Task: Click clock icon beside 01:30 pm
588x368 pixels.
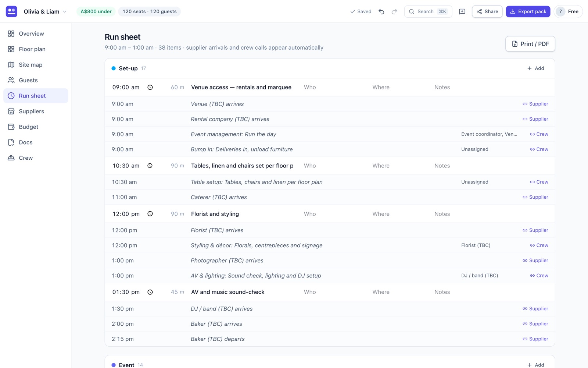Action: [150, 292]
